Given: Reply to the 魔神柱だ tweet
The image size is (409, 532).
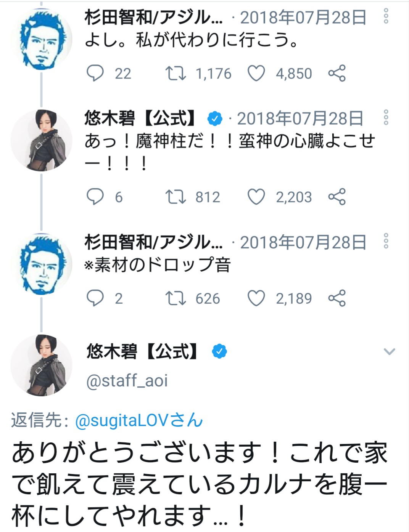Looking at the screenshot, I should coord(95,197).
